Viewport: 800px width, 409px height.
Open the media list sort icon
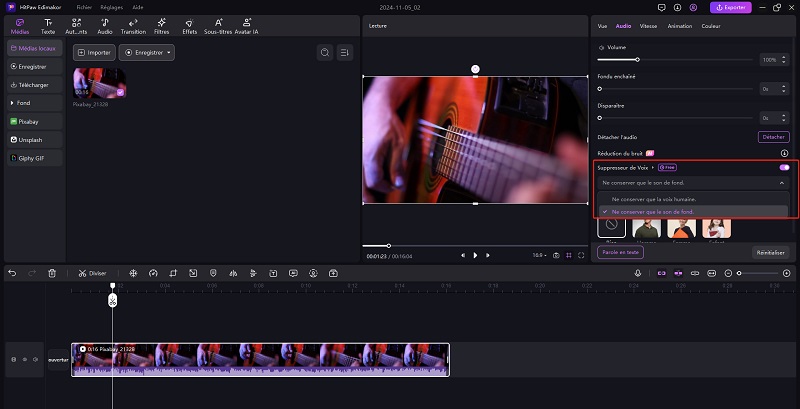pos(344,52)
